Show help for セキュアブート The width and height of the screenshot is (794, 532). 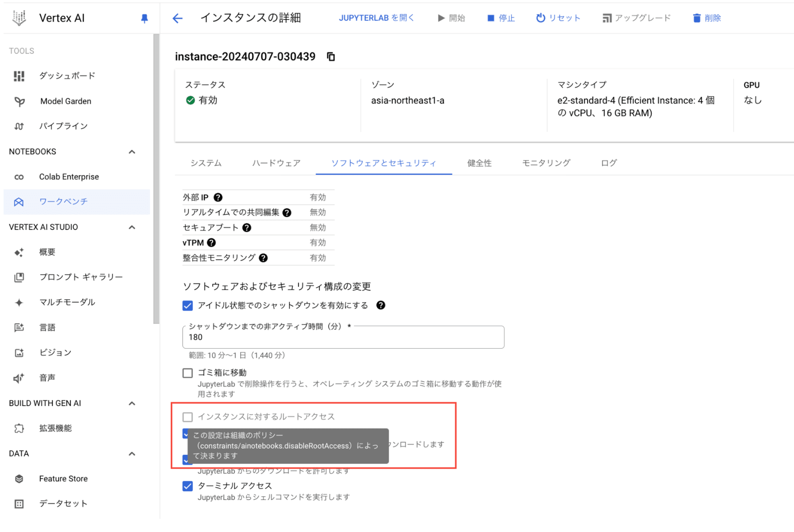(247, 228)
